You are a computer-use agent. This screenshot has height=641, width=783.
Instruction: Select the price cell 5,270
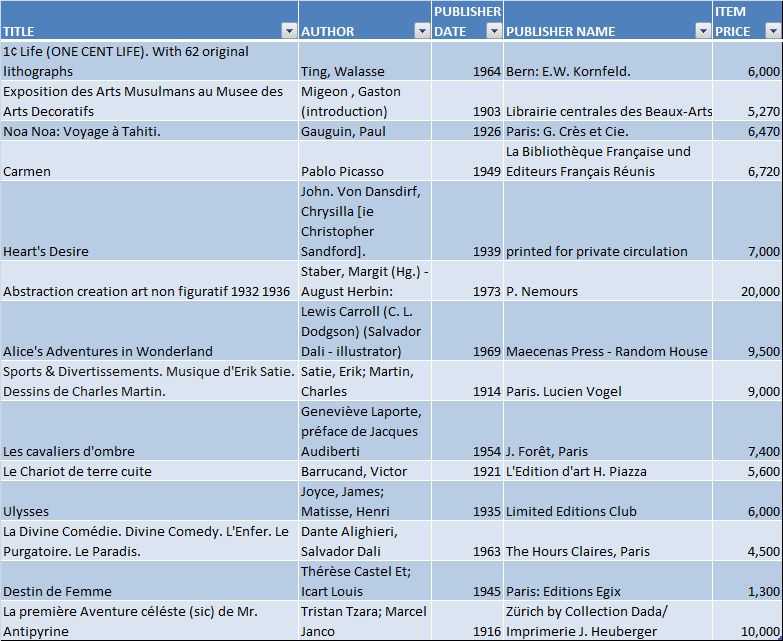748,101
